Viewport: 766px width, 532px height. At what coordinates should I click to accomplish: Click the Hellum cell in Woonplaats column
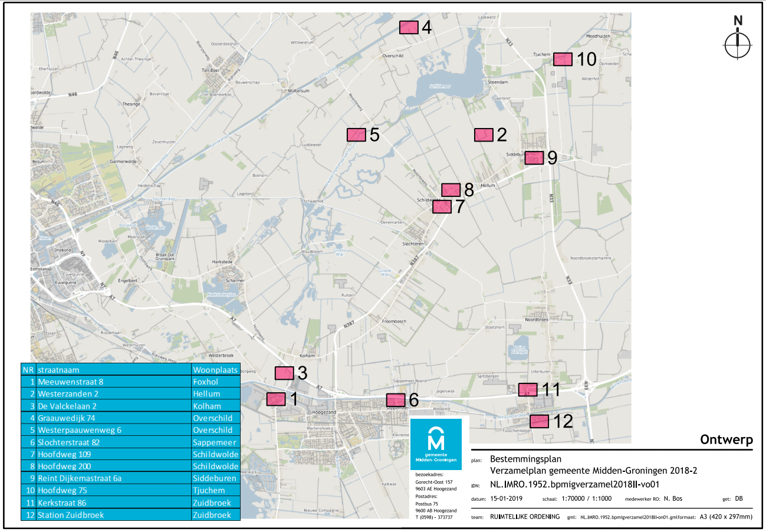[x=216, y=394]
